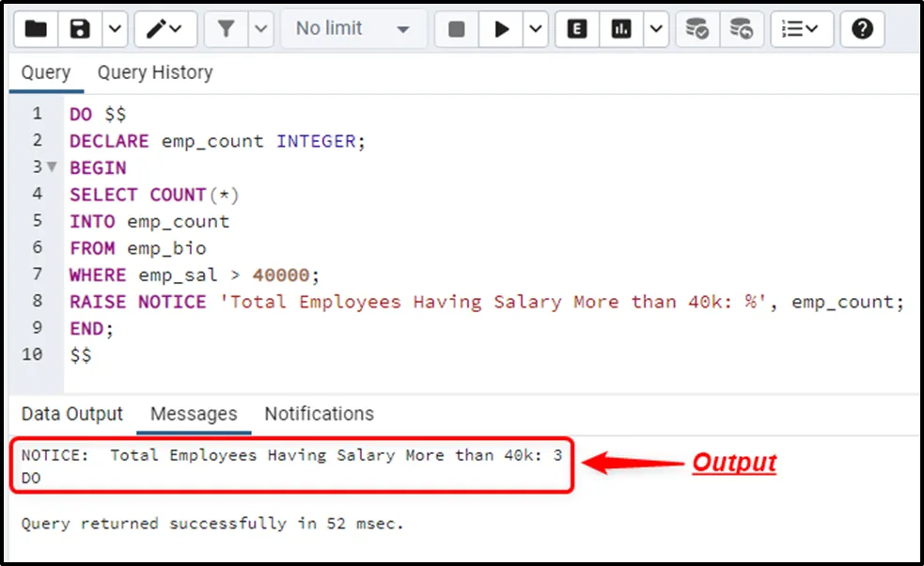Open the Notifications tab

[319, 414]
